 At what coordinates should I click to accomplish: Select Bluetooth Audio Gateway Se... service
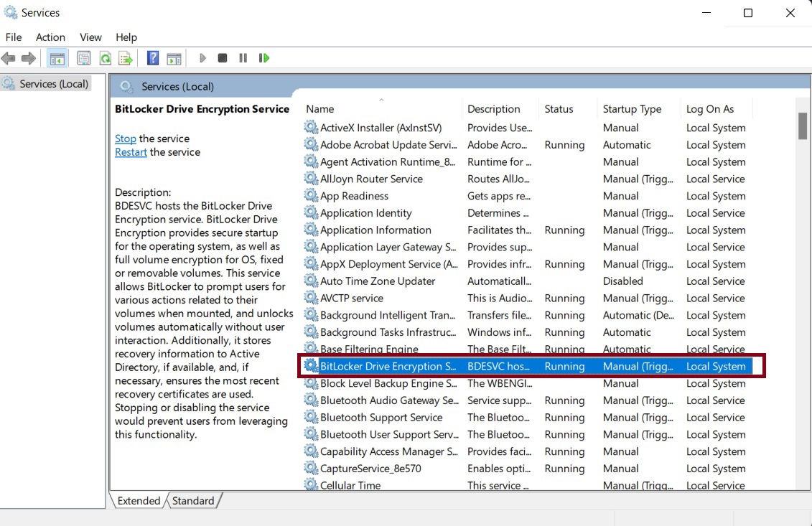(527, 400)
